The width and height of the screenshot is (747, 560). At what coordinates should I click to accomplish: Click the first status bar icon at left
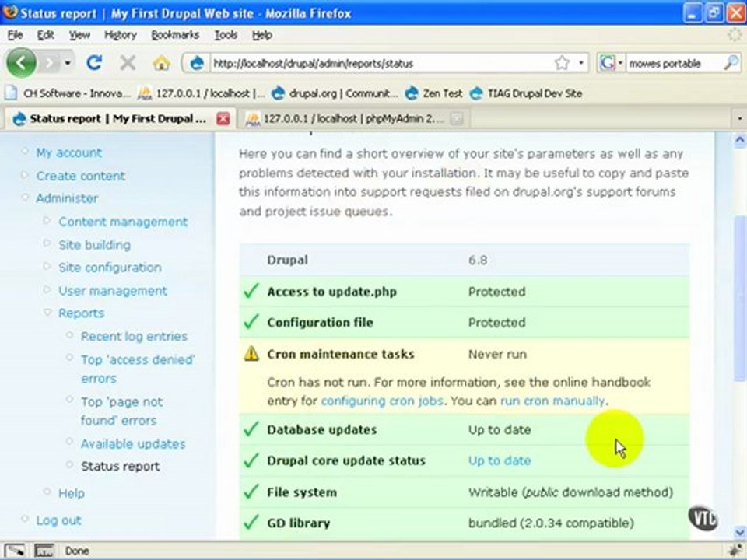(15, 551)
